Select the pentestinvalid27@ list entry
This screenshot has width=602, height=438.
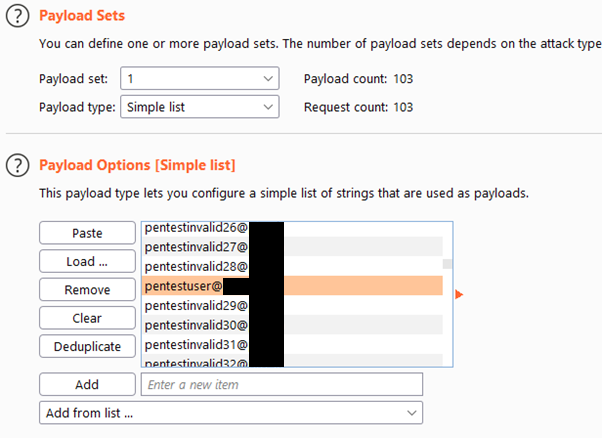point(292,246)
